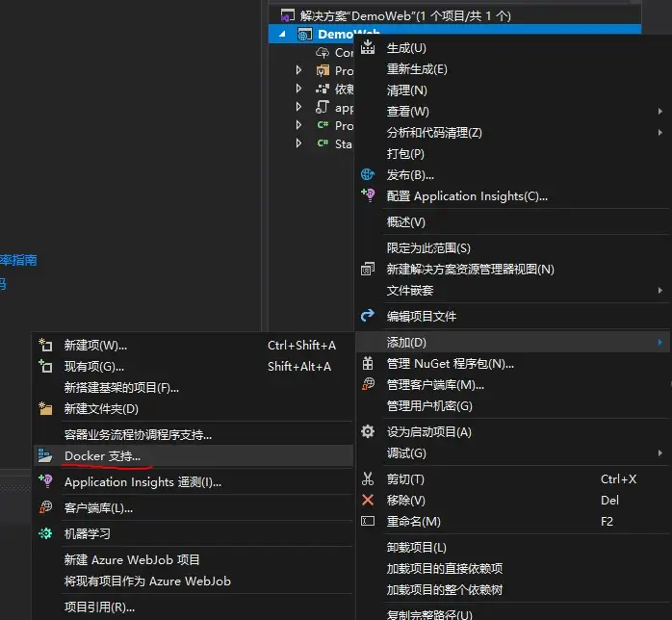672x620 pixels.
Task: Click the Application Insights 遥测 icon
Action: pyautogui.click(x=45, y=481)
